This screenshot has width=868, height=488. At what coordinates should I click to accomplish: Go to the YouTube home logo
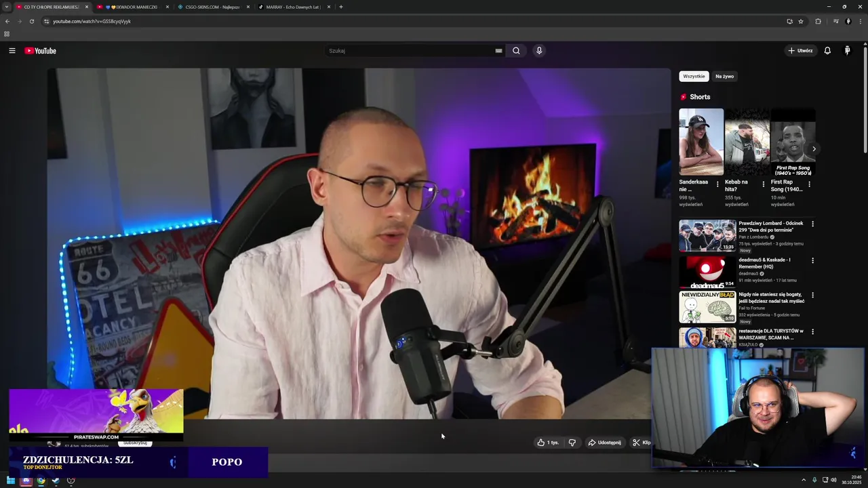40,51
